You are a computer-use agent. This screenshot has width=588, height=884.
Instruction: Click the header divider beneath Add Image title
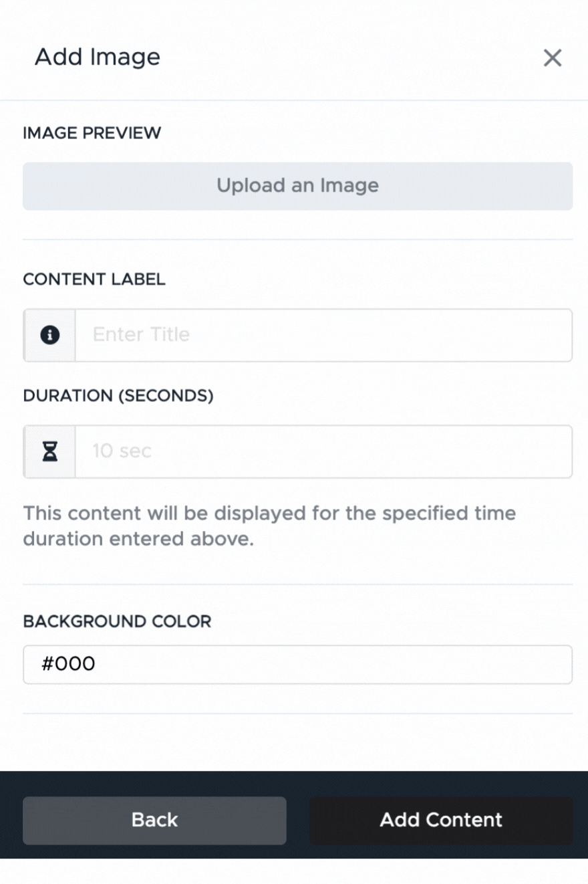click(x=294, y=100)
